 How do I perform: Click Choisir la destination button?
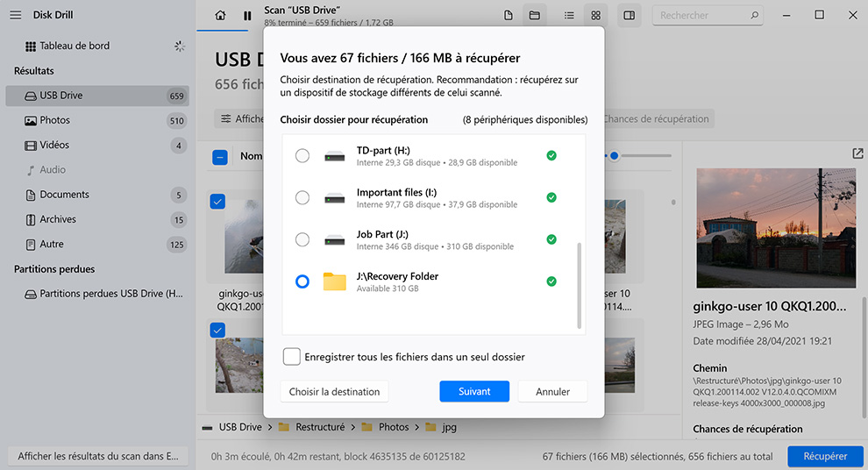pyautogui.click(x=334, y=391)
